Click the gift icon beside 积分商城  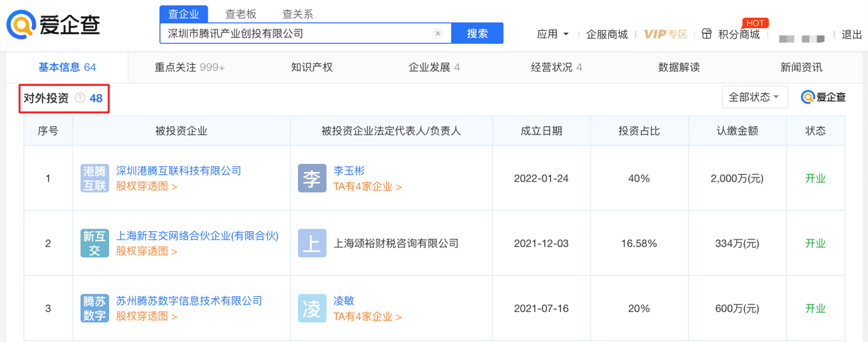pyautogui.click(x=707, y=33)
